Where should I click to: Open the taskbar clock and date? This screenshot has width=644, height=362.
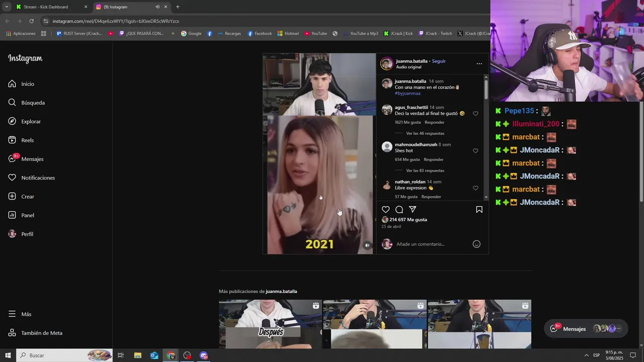click(614, 355)
